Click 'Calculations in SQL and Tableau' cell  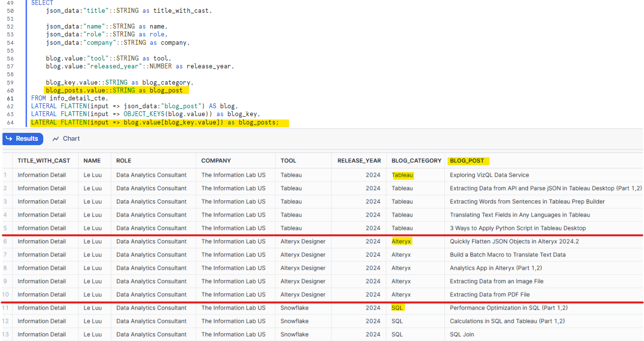[507, 321]
